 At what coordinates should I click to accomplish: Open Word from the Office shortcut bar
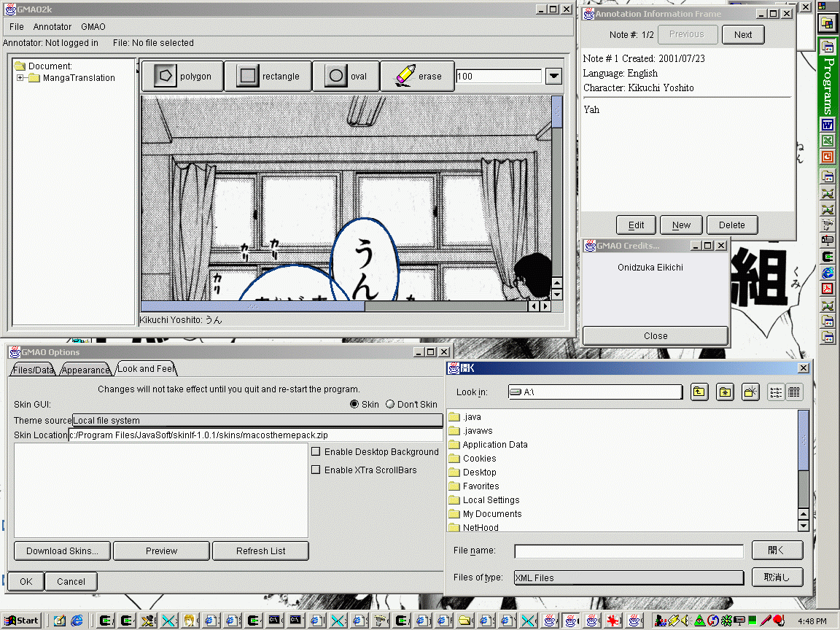coord(828,125)
